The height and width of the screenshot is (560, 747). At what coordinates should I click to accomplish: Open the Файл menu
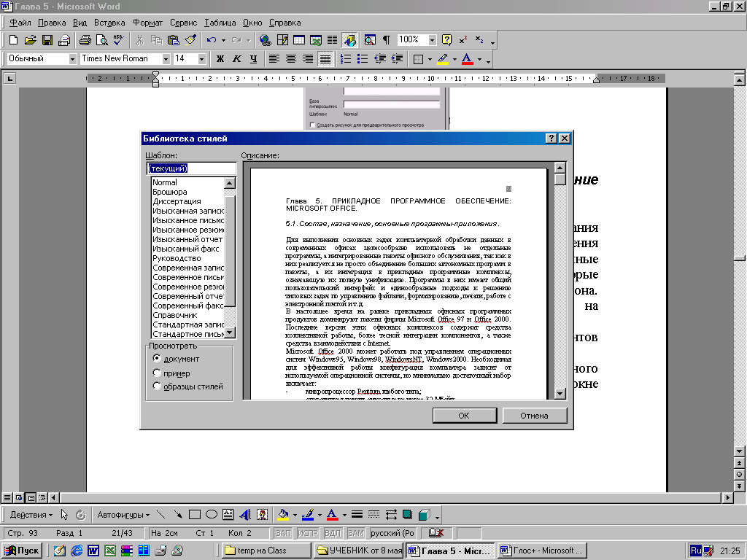(20, 23)
